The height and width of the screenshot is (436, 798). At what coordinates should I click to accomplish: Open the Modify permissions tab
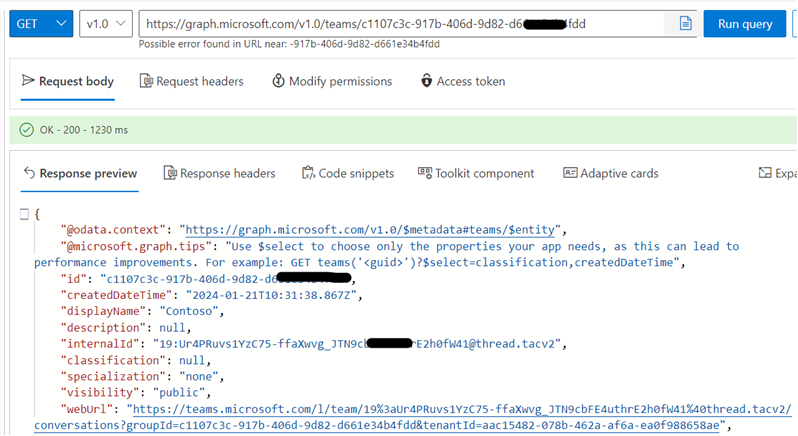pyautogui.click(x=332, y=81)
